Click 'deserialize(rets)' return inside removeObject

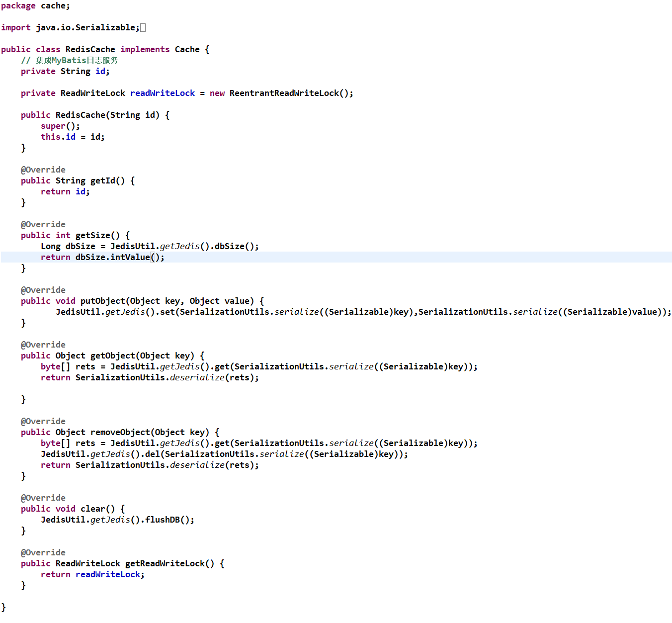(x=212, y=465)
